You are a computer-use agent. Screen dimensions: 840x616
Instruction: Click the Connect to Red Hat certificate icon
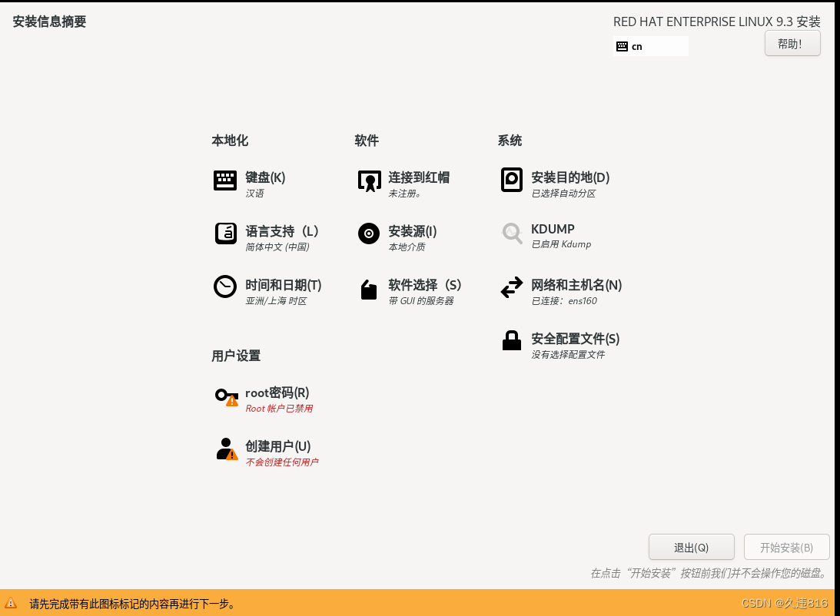369,181
